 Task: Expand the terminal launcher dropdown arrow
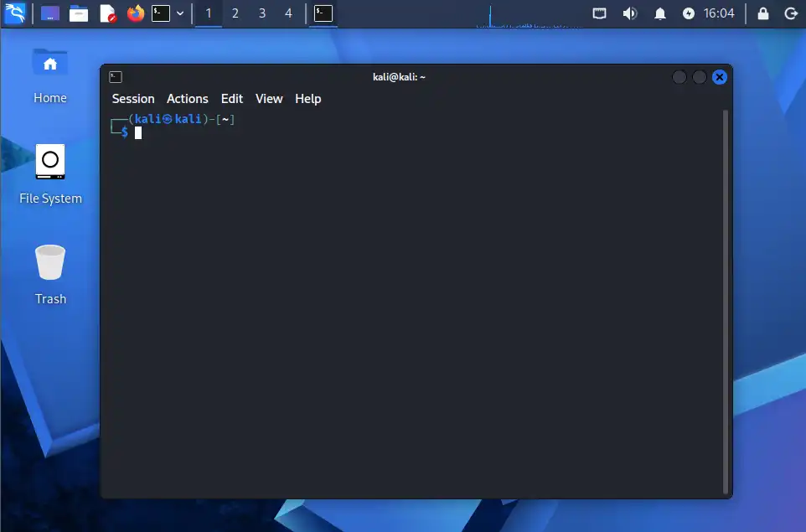(180, 13)
